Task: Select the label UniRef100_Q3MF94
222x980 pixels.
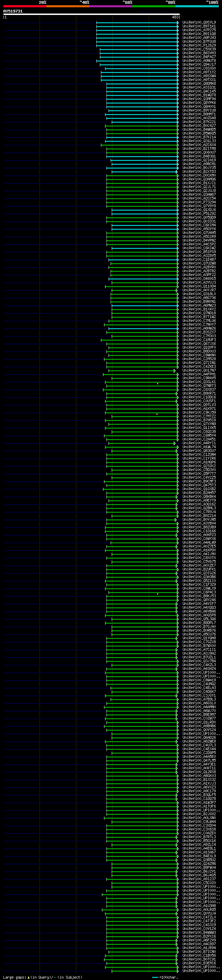Action: [x=199, y=99]
